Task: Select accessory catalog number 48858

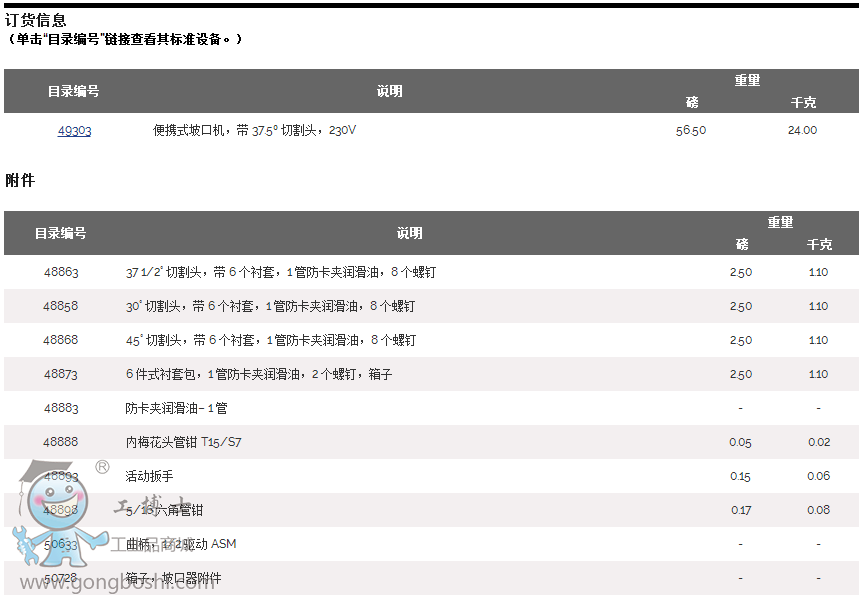Action: pyautogui.click(x=60, y=306)
